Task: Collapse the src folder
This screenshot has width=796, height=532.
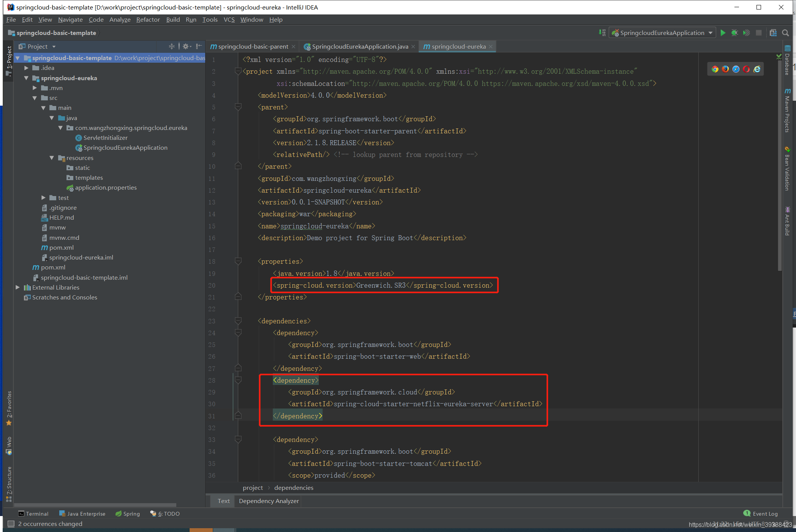Action: coord(35,98)
